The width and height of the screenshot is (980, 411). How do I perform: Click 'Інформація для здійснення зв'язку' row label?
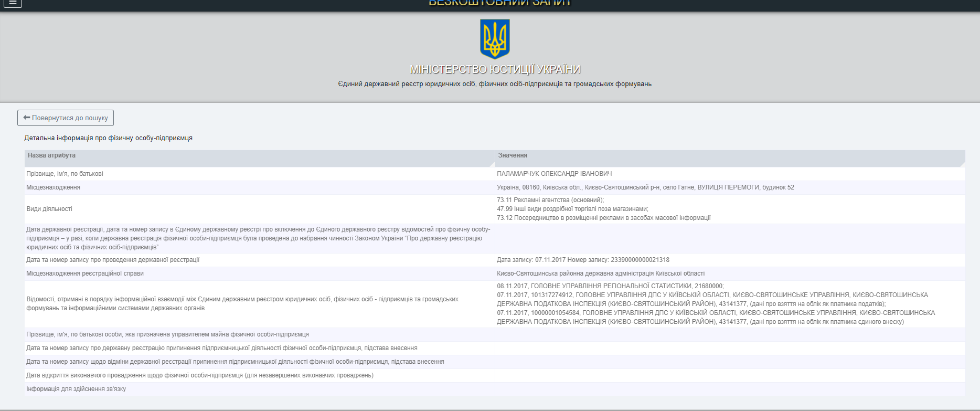coord(76,389)
